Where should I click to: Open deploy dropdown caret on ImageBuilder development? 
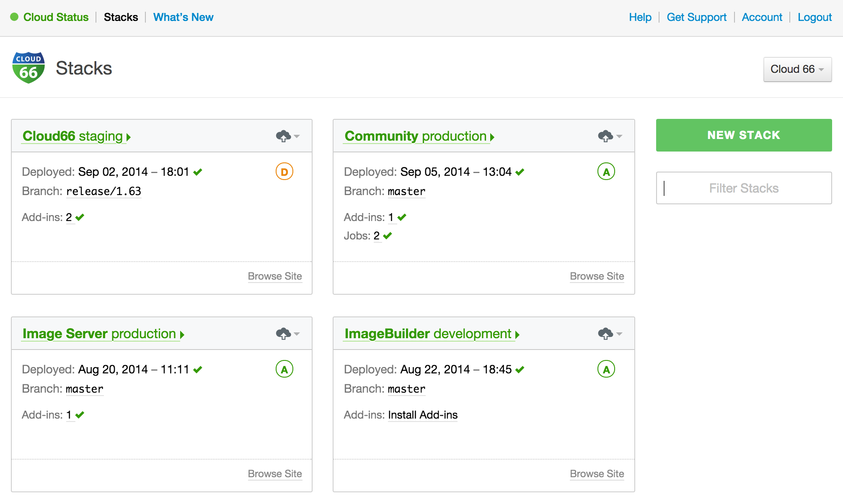pos(619,334)
